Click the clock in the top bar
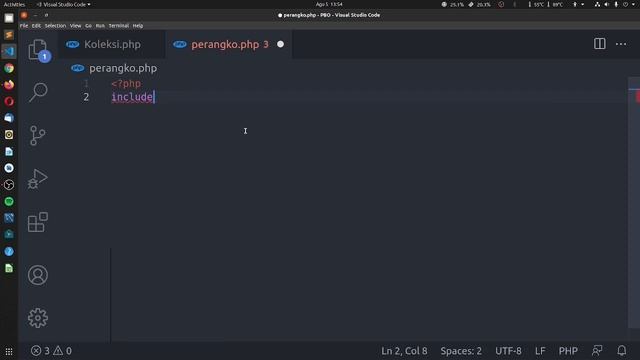640x360 pixels. [x=329, y=4]
